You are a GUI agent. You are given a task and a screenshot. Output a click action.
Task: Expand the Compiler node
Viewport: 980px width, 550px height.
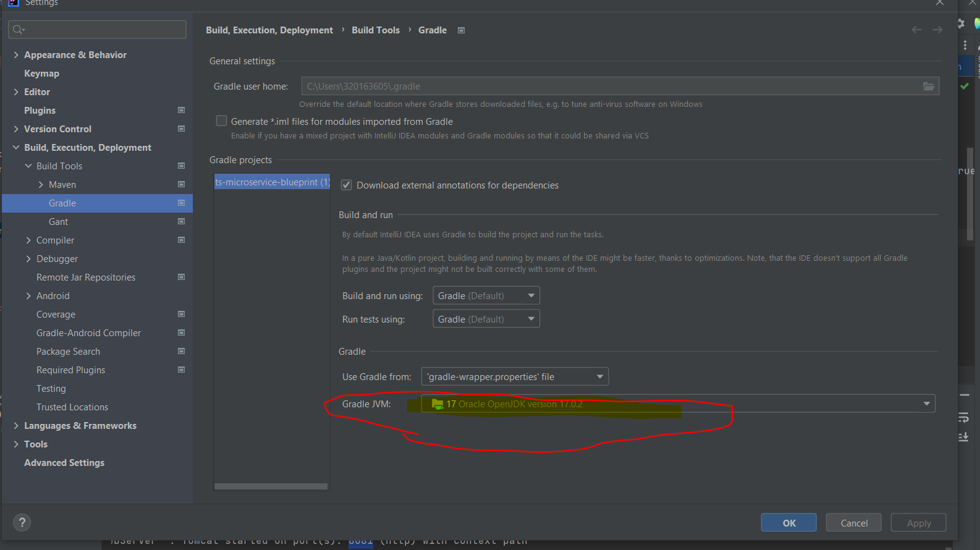pos(28,240)
